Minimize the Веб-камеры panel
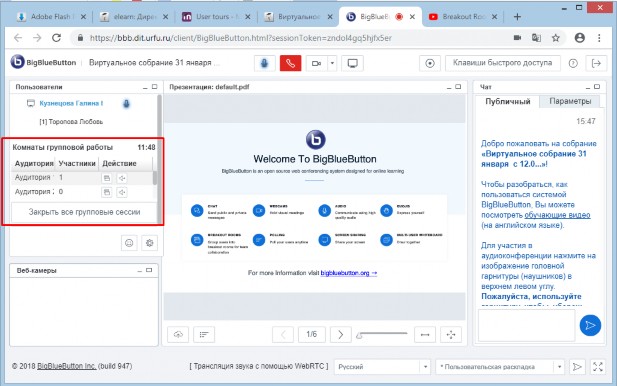 tap(140, 271)
